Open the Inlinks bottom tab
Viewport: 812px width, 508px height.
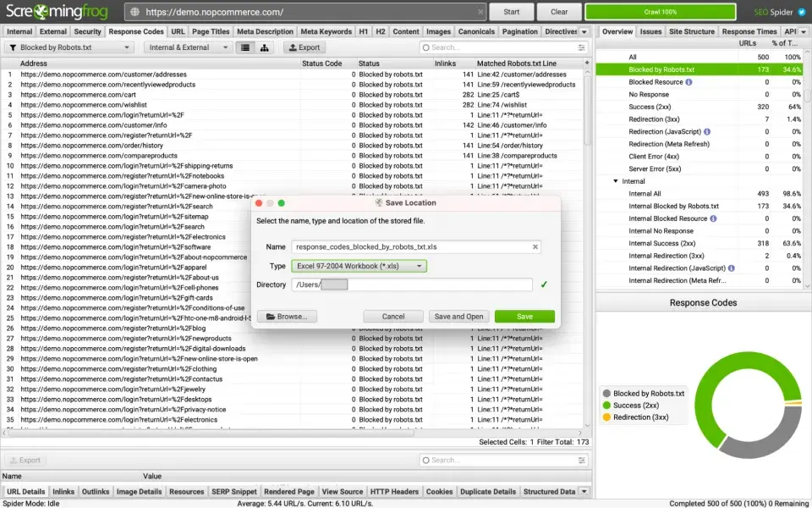click(63, 491)
